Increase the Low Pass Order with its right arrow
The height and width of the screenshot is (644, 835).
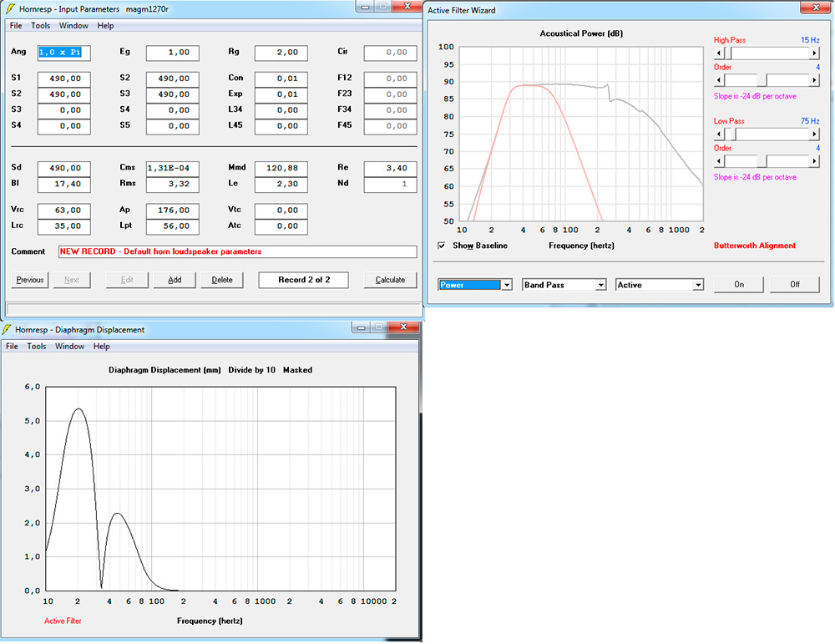[x=813, y=161]
